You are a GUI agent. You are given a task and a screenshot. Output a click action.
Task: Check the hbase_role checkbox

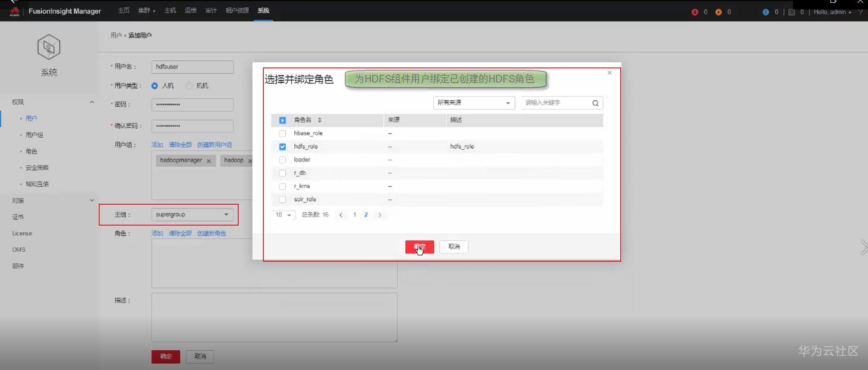[282, 133]
